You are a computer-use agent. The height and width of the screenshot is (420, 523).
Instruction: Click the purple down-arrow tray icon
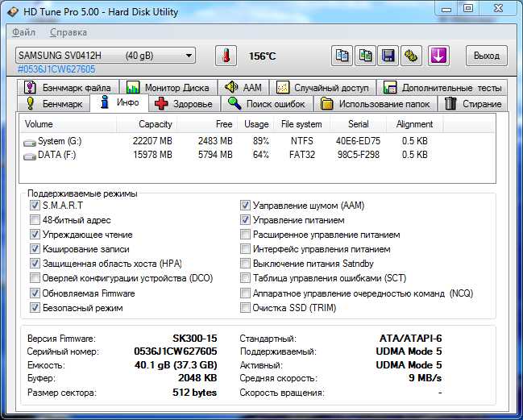coord(438,56)
